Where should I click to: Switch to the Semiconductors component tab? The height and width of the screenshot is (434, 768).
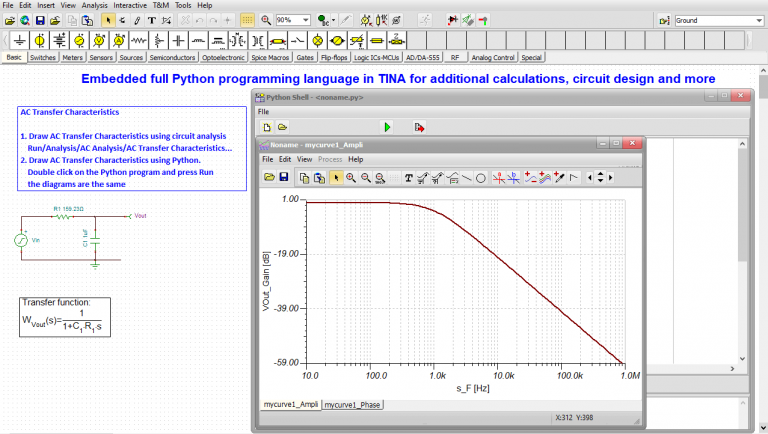coord(174,58)
